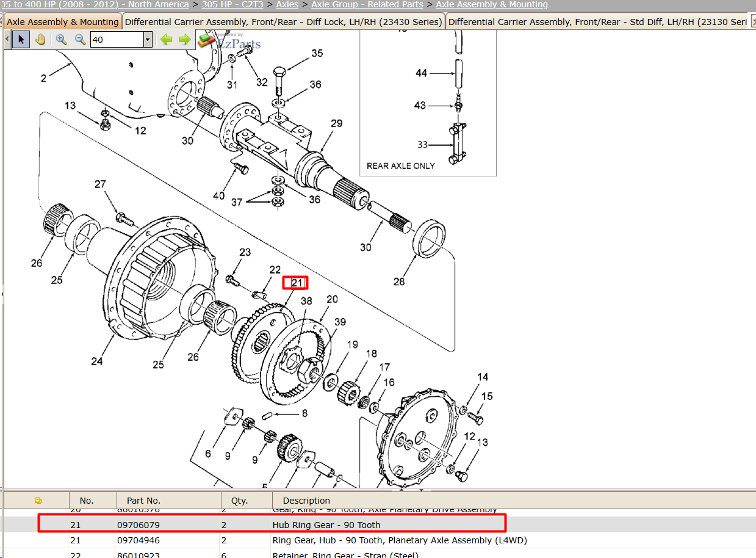Click callout number 24 on diagram

(x=97, y=361)
